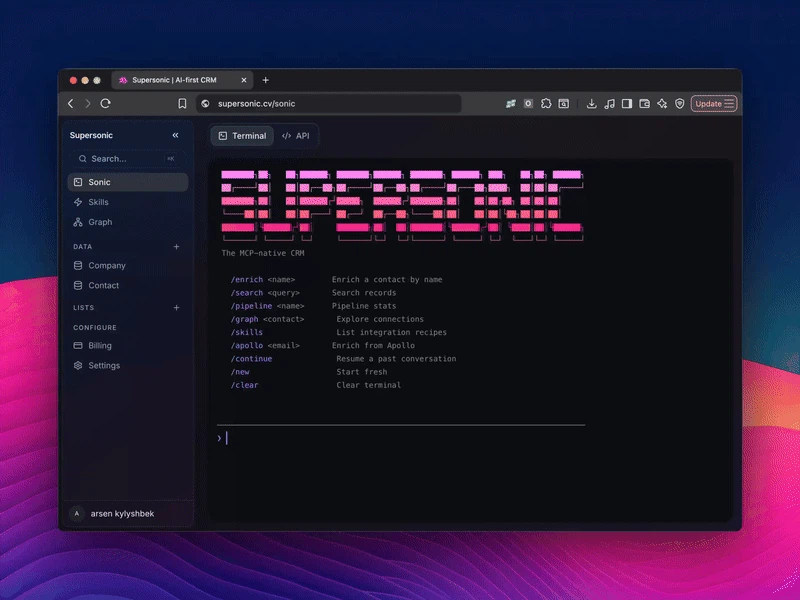Click the browser downloads icon
The image size is (800, 600).
(592, 103)
